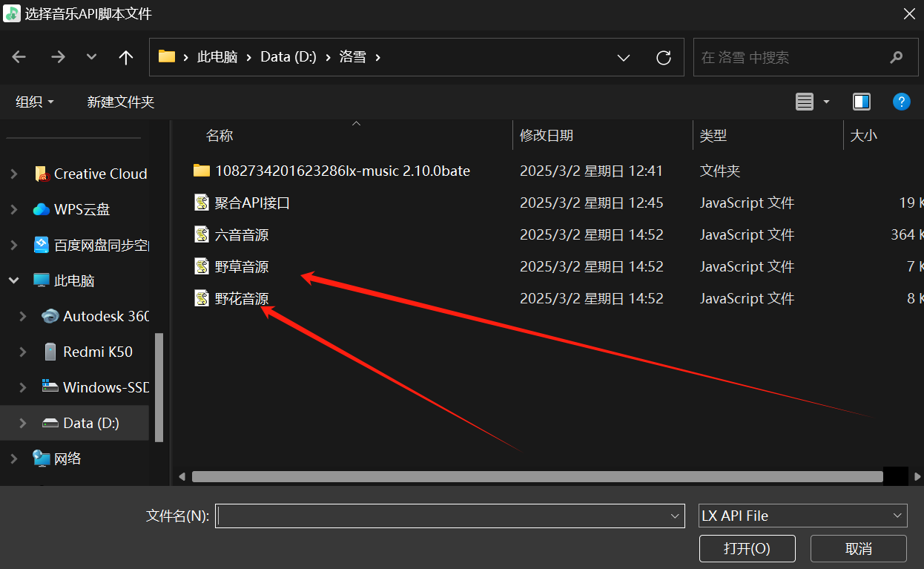
Task: Select the 聚合API接口 script file icon
Action: coord(202,203)
